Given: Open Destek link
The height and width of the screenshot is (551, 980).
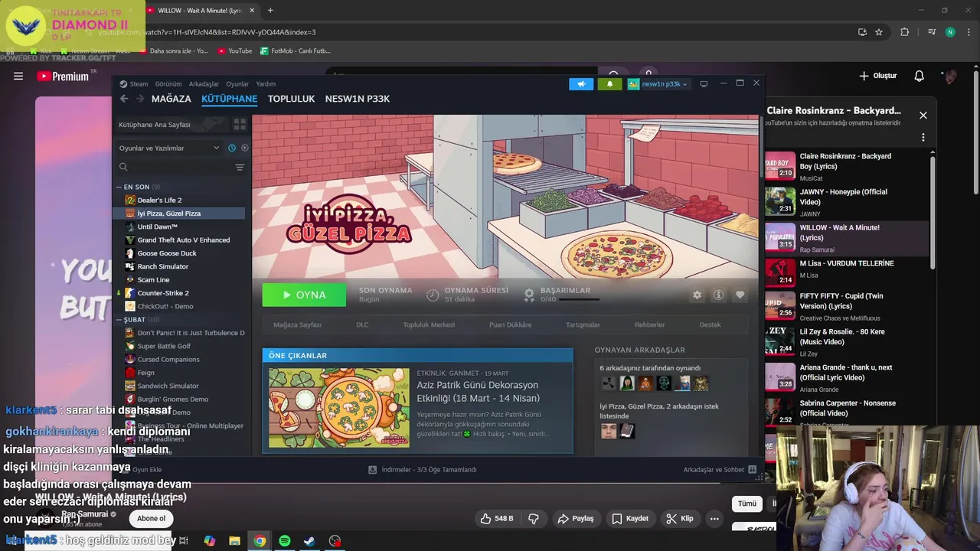Looking at the screenshot, I should [x=710, y=324].
